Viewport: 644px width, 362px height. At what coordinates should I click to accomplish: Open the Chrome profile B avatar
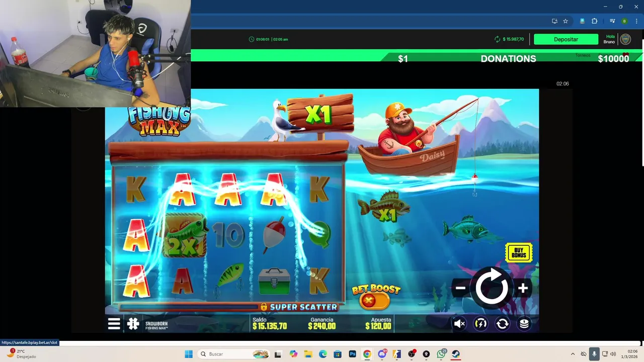[x=624, y=21]
